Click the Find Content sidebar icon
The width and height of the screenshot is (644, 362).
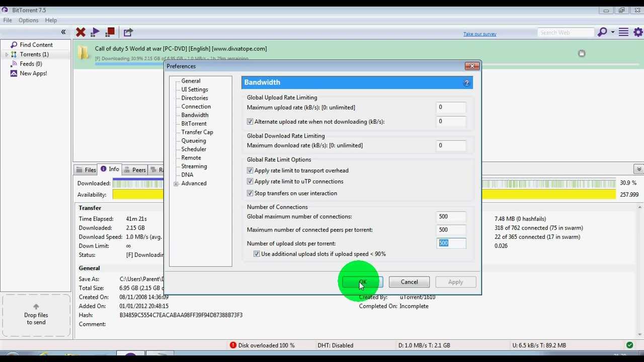(x=14, y=45)
